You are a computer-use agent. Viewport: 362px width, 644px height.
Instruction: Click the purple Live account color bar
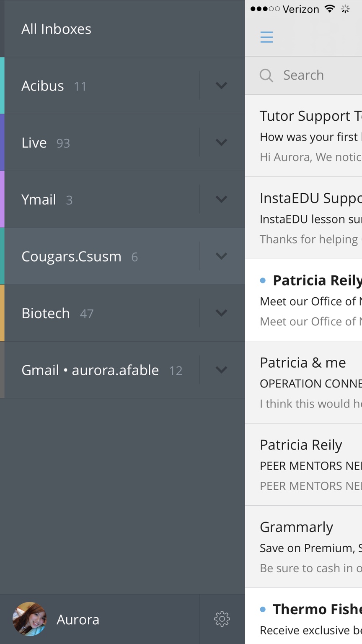tap(2, 143)
